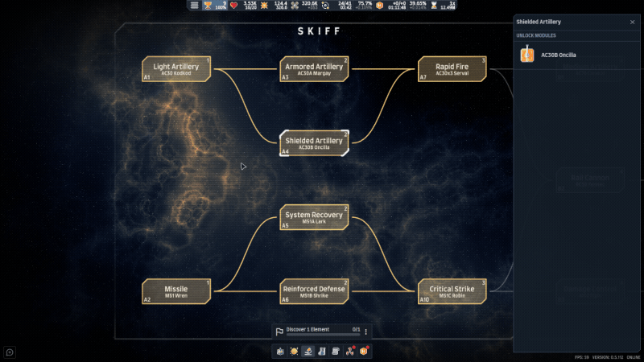This screenshot has width=644, height=362.
Task: Select the Rapid Fire tech node
Action: pos(452,69)
